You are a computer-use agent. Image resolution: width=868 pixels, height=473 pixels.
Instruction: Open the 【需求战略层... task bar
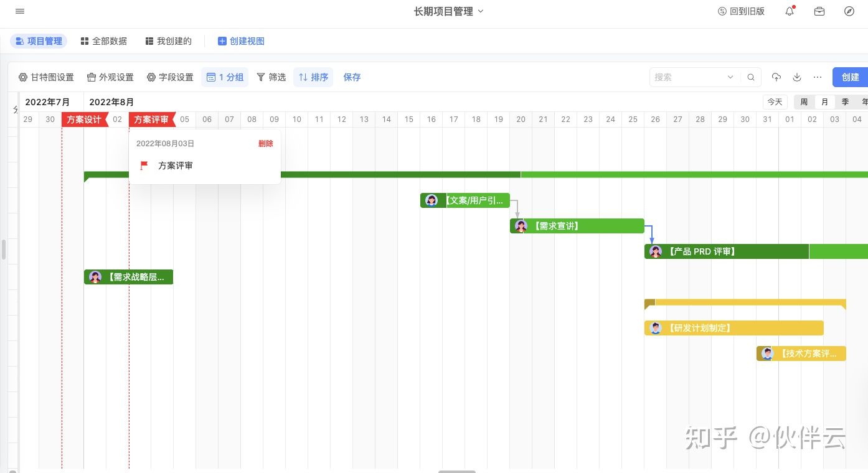click(128, 277)
